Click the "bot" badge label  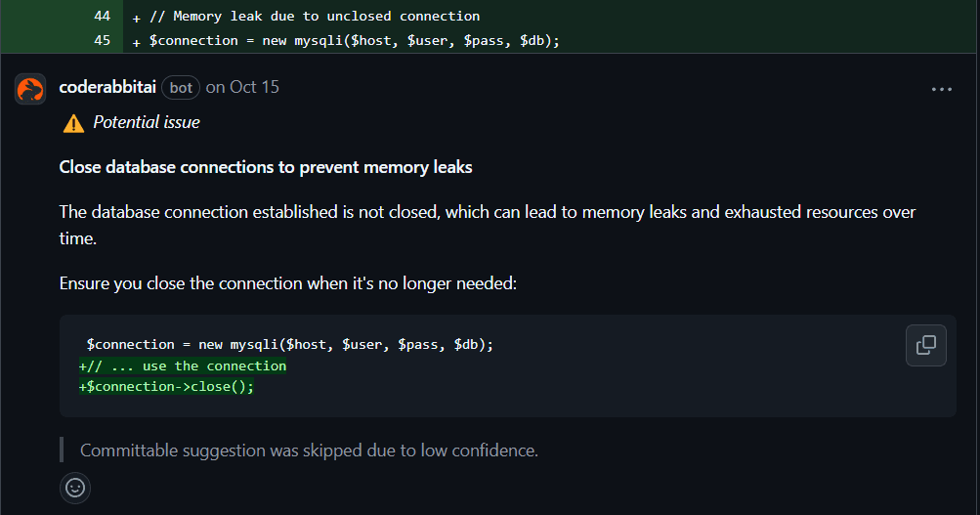181,87
